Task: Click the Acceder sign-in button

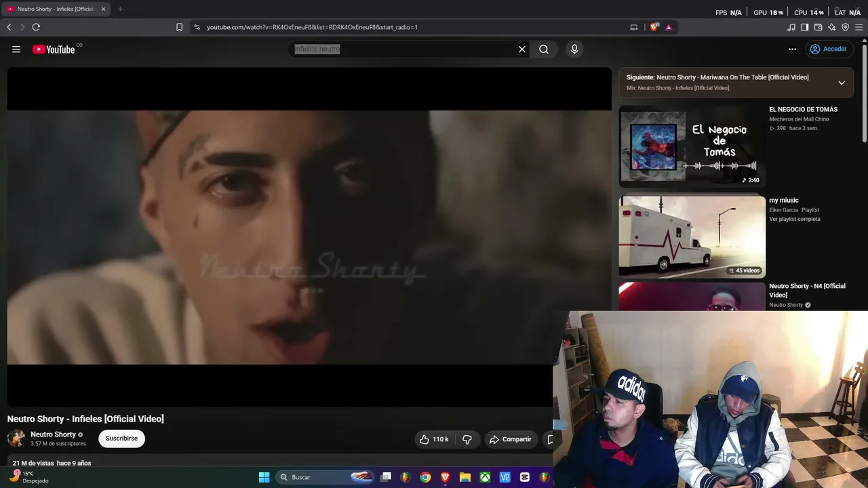Action: [828, 49]
